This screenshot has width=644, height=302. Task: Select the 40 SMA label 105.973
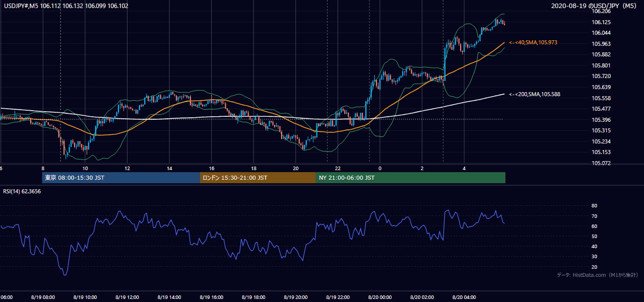click(x=533, y=43)
